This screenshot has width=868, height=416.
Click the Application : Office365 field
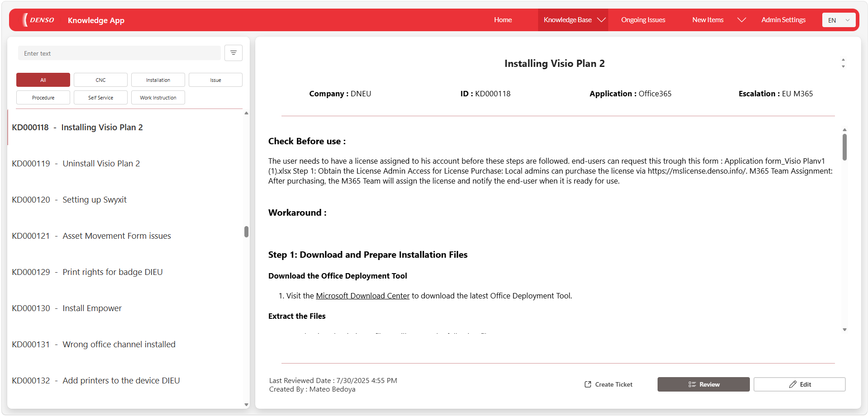coord(630,94)
